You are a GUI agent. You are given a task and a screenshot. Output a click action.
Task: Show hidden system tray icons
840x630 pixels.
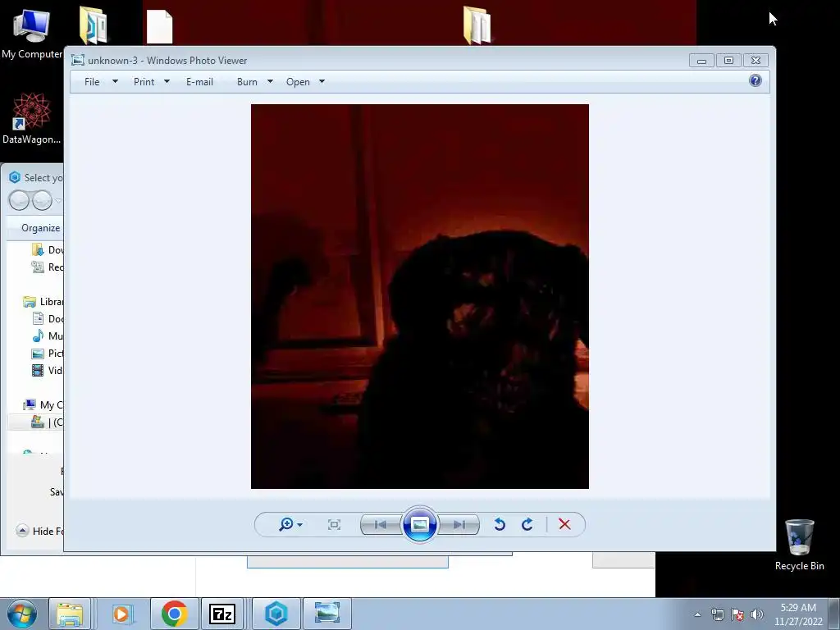coord(697,614)
